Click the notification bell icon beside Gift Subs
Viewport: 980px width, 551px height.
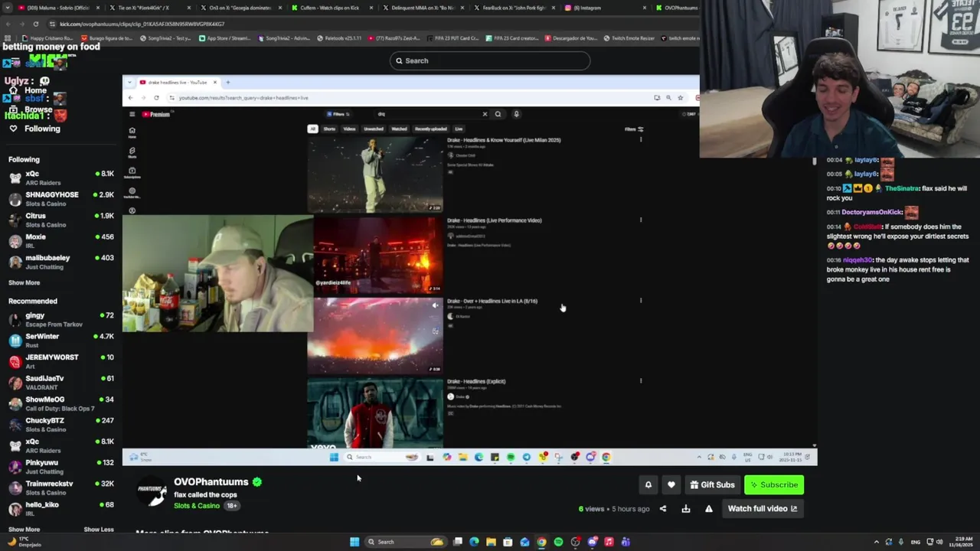pos(648,484)
